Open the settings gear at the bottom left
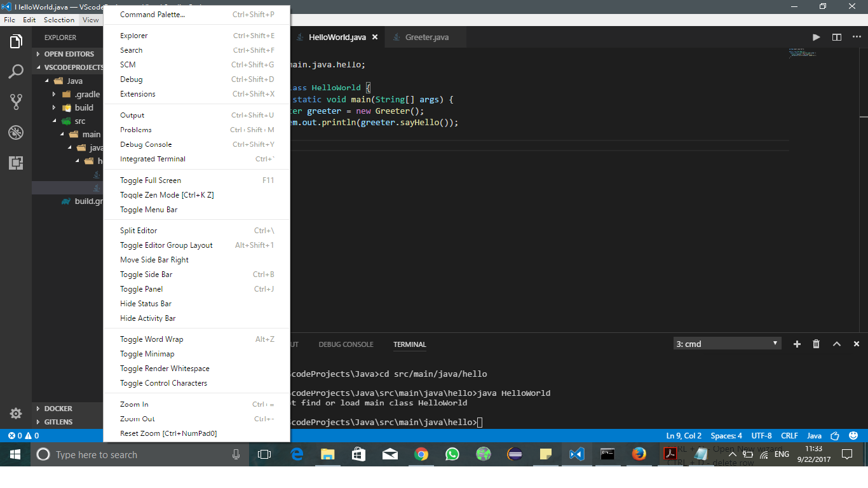Viewport: 868px width, 488px height. tap(15, 413)
